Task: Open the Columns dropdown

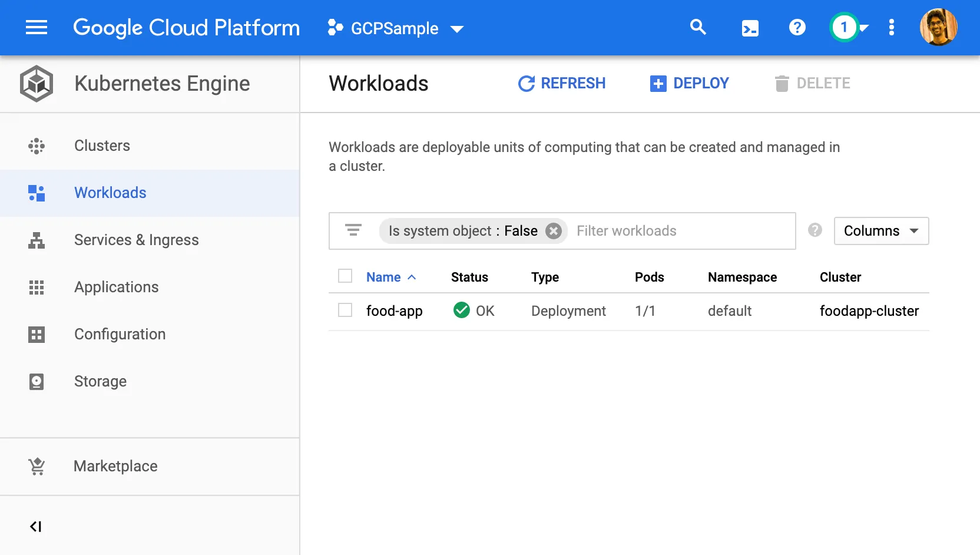Action: (x=881, y=231)
